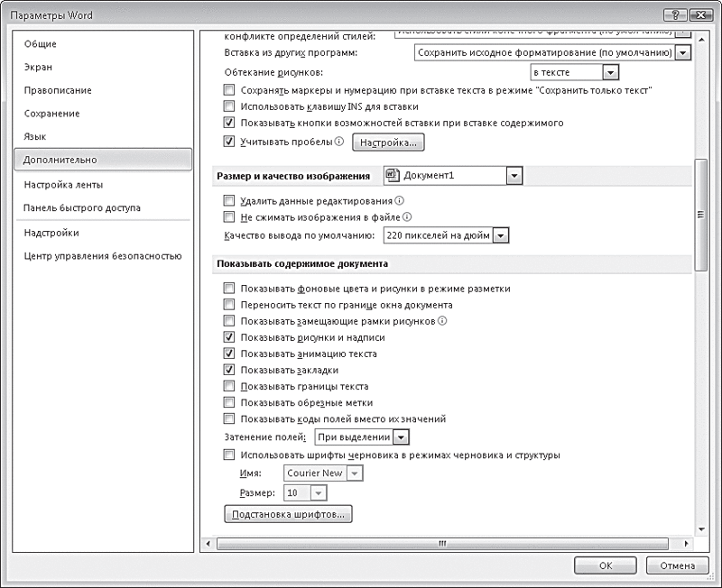Screen dimensions: 722x588
Task: Select Экран category
Action: tap(38, 67)
